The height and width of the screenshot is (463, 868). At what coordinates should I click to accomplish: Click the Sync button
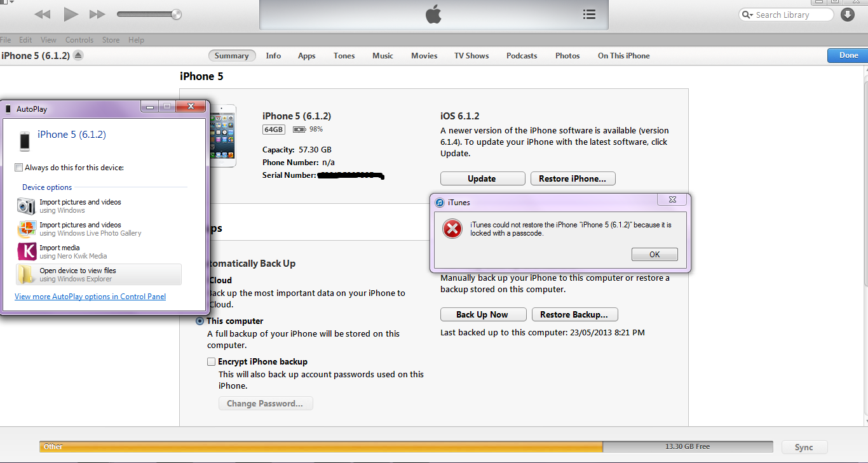tap(804, 447)
